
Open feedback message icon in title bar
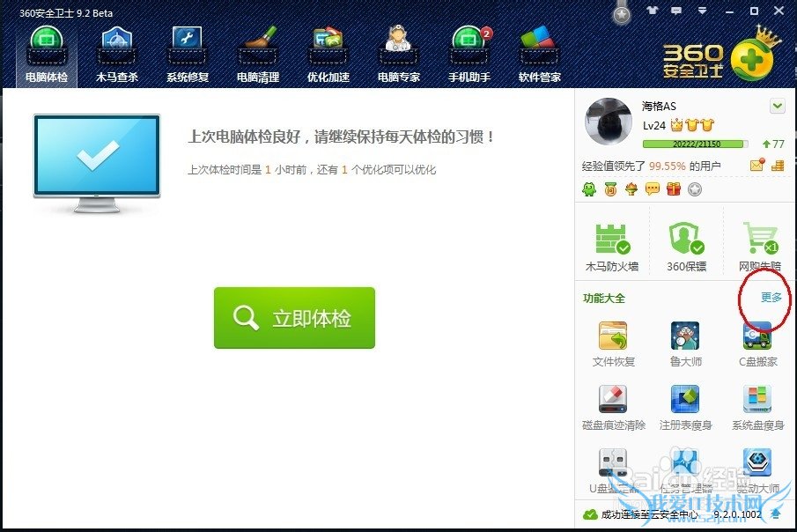click(676, 11)
